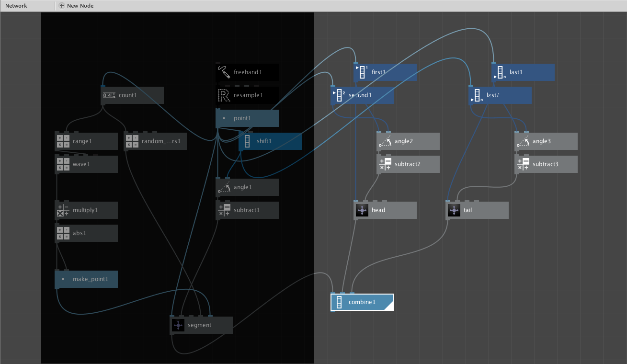This screenshot has width=627, height=364.
Task: Click the shift1 list icon
Action: (247, 141)
